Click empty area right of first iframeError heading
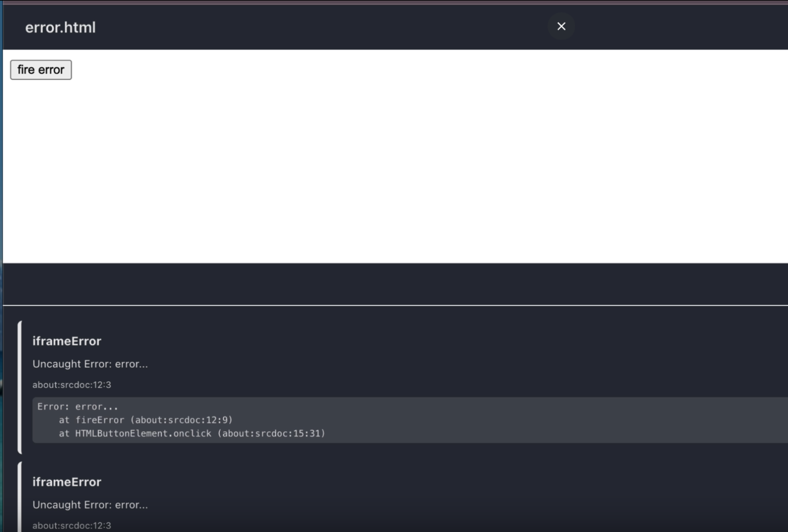The height and width of the screenshot is (532, 788). point(410,341)
